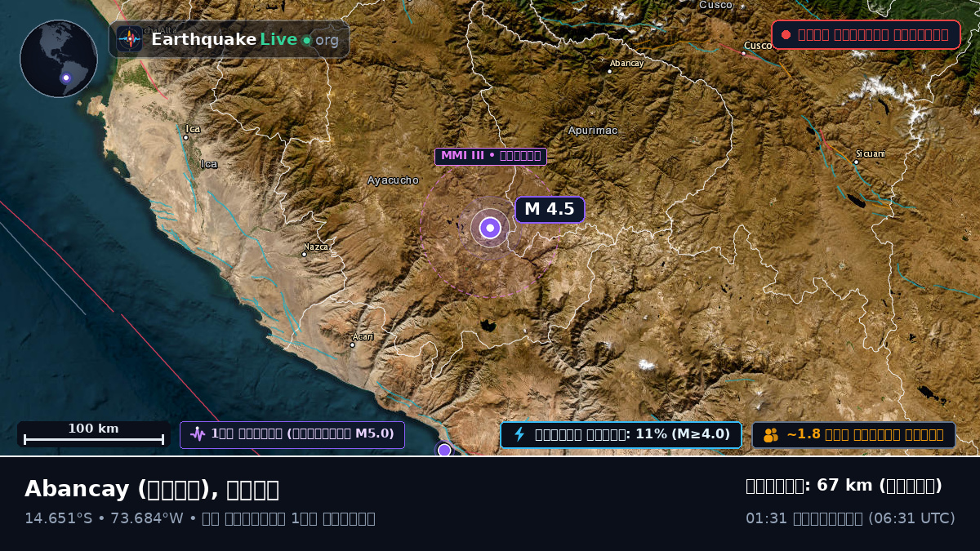Click the MMI III intensity label
This screenshot has height=551, width=980.
tap(490, 156)
